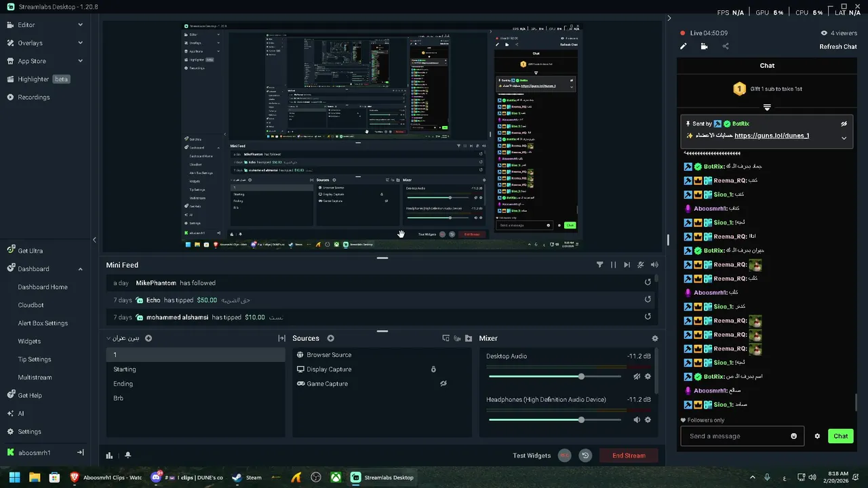Viewport: 868px width, 488px height.
Task: Pause the Mini Feed alert queue
Action: [x=613, y=265]
